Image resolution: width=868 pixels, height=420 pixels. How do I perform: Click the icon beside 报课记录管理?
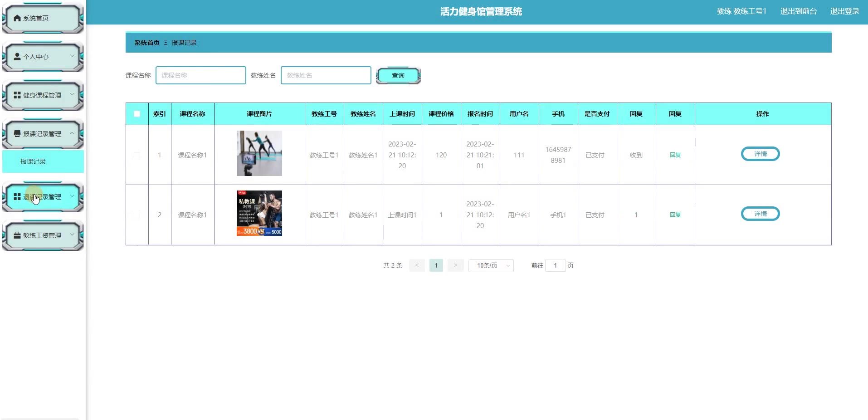click(x=17, y=134)
